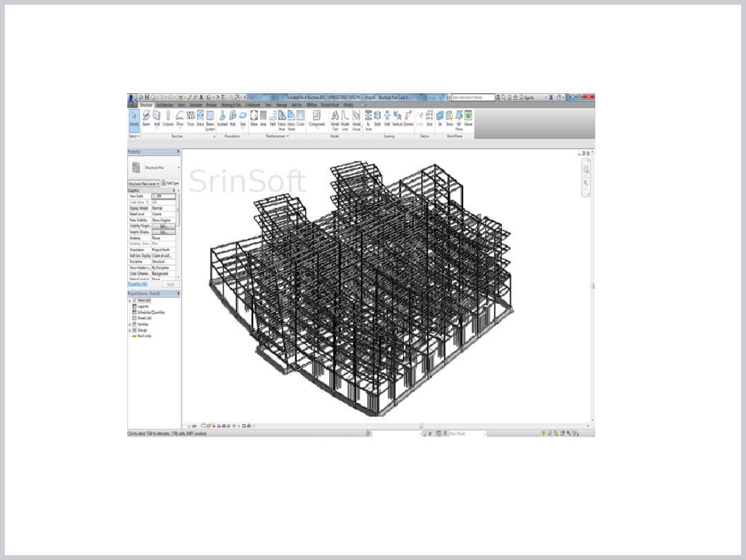The height and width of the screenshot is (560, 746).
Task: Expand the Views (all) tree node
Action: tap(130, 301)
